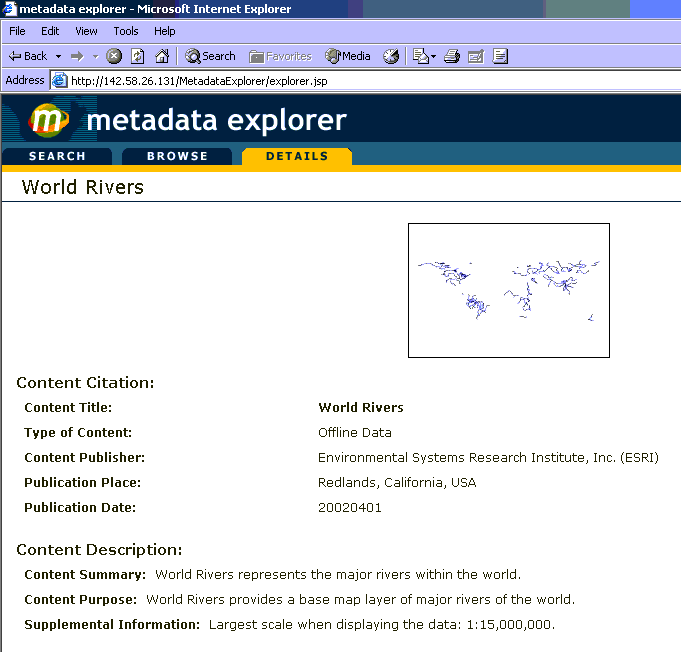Refresh the page with the Refresh icon
The width and height of the screenshot is (681, 658).
(x=137, y=57)
